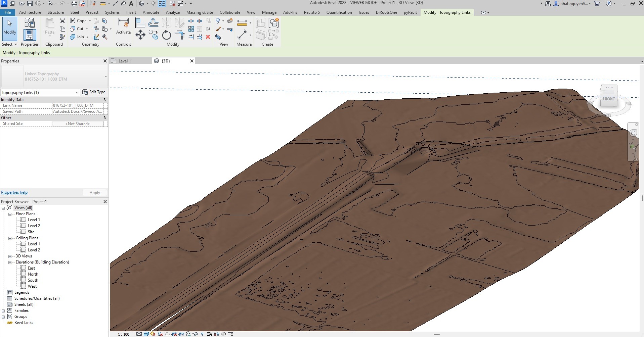
Task: Open Visual Style in view control bar
Action: 146,334
